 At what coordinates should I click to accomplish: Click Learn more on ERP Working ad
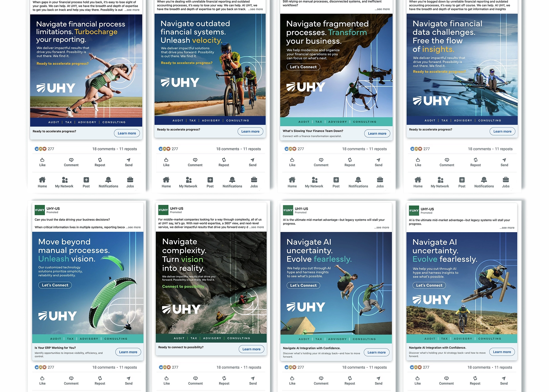click(x=128, y=352)
